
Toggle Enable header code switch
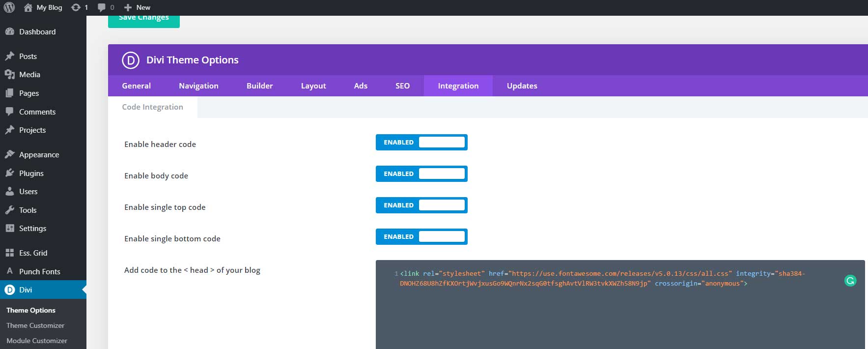[x=421, y=142]
